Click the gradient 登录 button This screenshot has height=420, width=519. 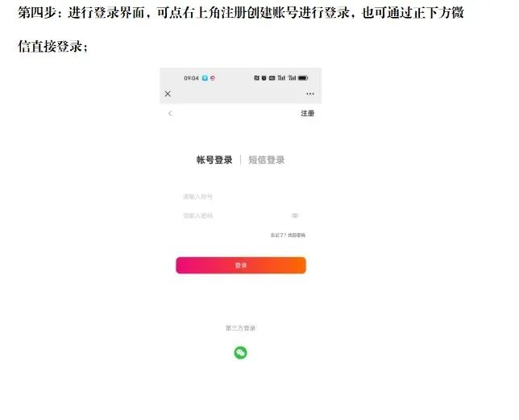pyautogui.click(x=241, y=265)
